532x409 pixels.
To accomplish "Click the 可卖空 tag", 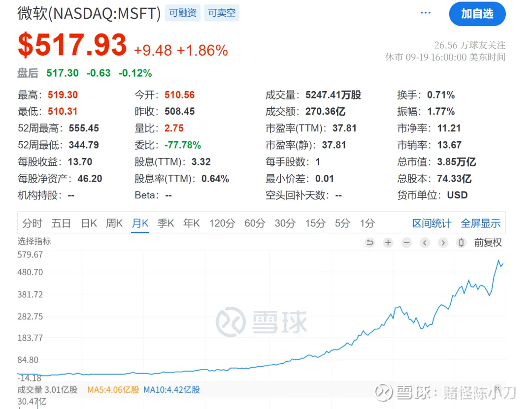I will tap(222, 13).
